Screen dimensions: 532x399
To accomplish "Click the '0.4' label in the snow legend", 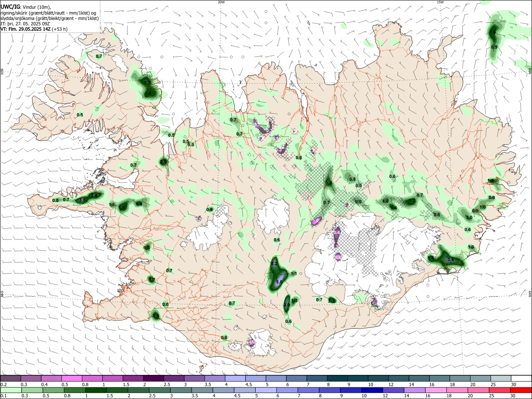I will click(x=44, y=384).
